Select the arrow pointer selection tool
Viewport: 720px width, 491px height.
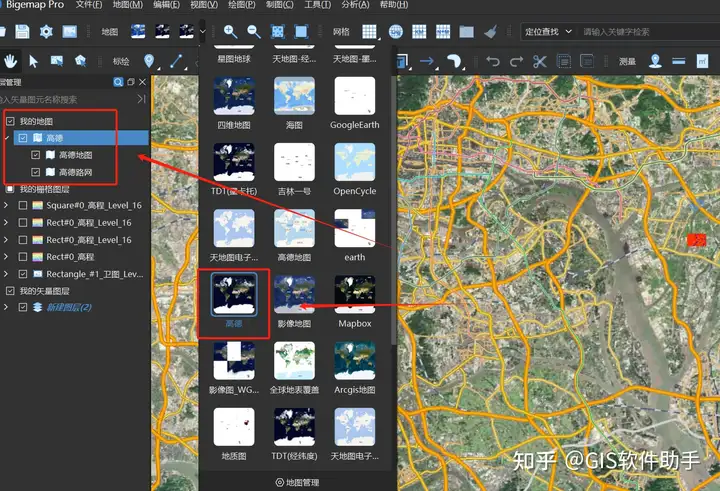(33, 61)
